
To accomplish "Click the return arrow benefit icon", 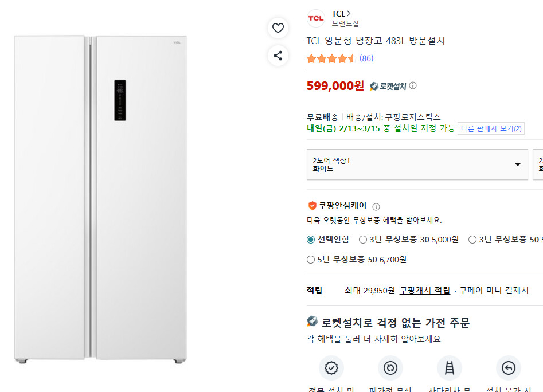I will click(509, 368).
